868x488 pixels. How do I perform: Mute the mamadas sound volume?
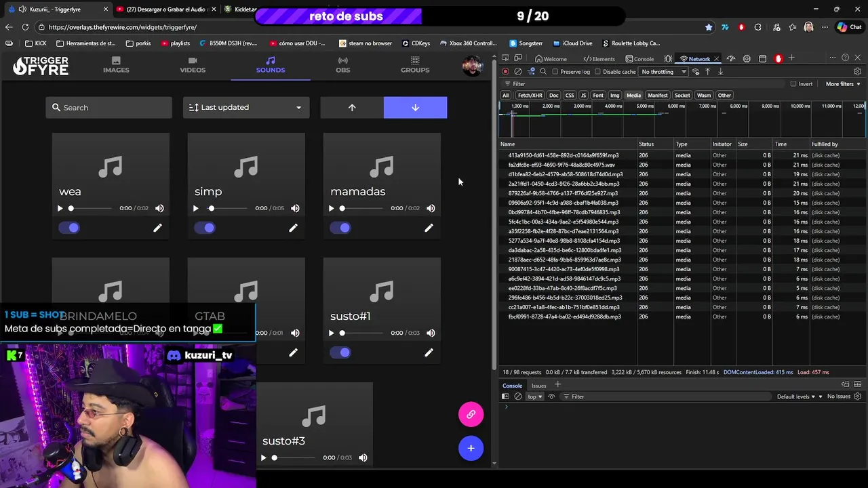click(x=431, y=209)
